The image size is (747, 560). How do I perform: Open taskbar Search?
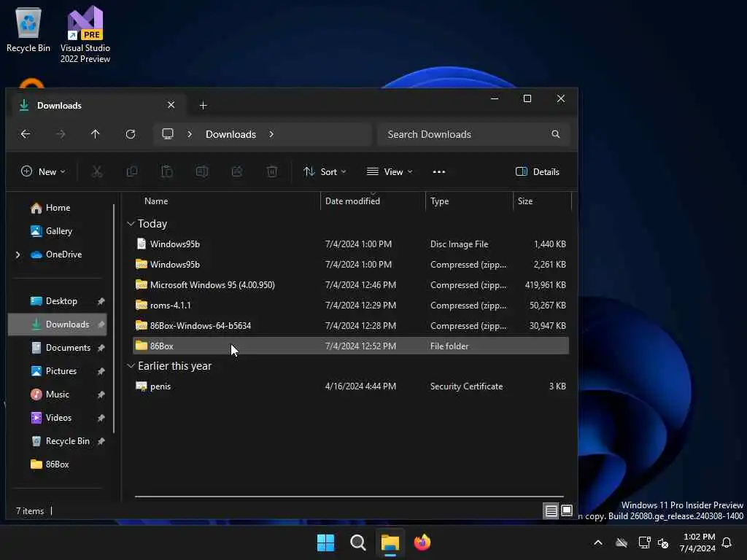tap(357, 542)
